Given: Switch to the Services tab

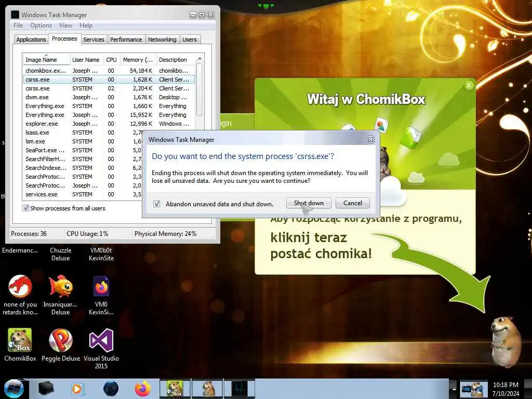Looking at the screenshot, I should pos(94,39).
